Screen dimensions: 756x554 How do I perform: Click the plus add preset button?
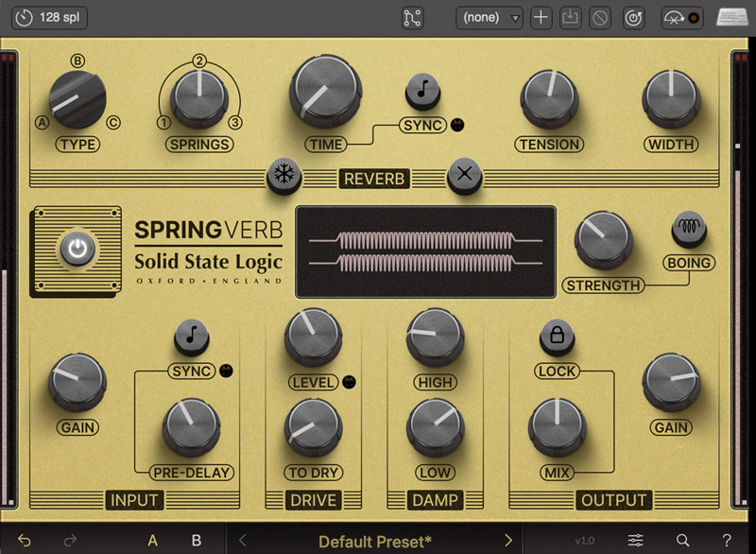(541, 18)
